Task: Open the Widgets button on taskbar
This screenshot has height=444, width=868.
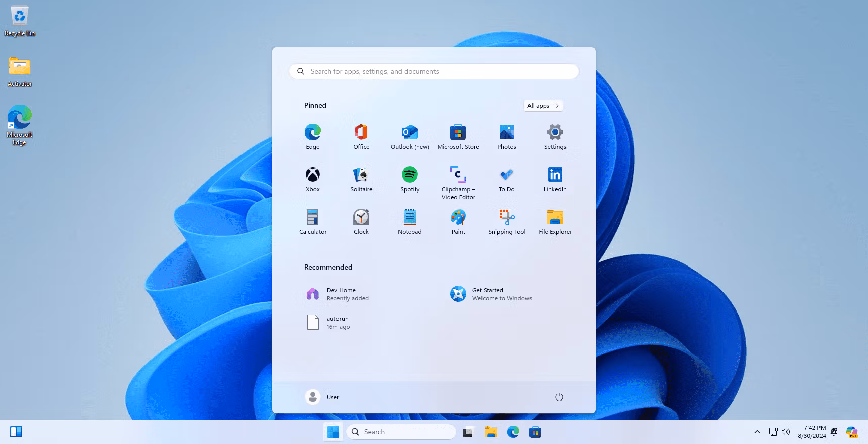Action: tap(16, 432)
